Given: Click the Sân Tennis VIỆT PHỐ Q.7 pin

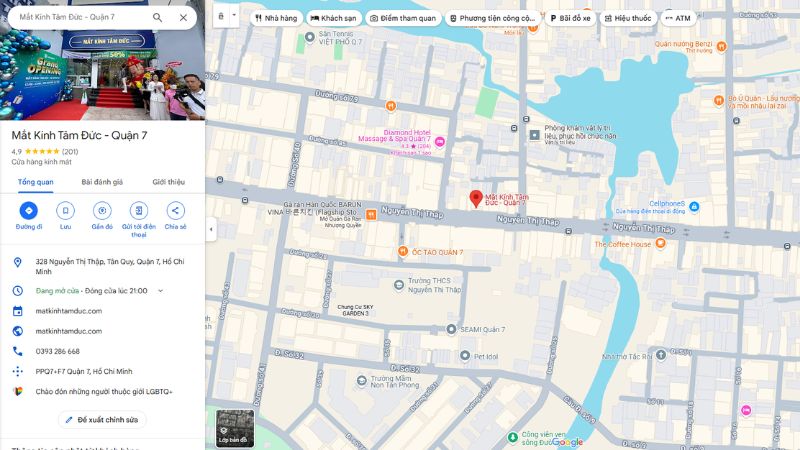Looking at the screenshot, I should click(309, 37).
